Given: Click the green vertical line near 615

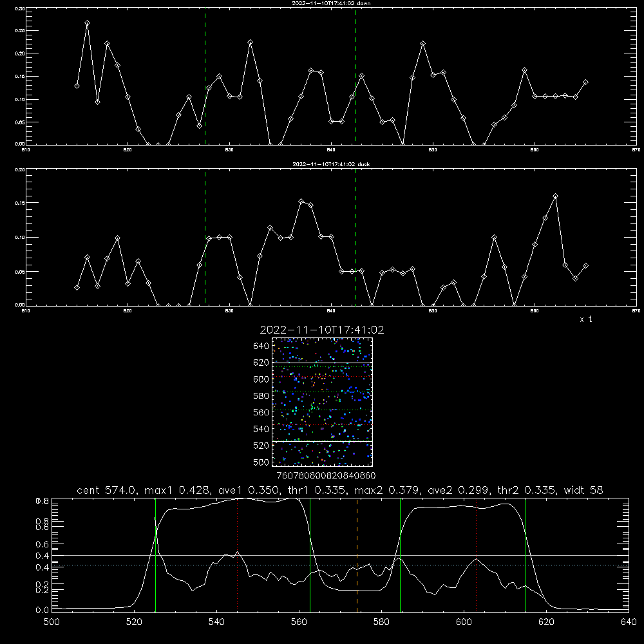Looking at the screenshot, I should (x=526, y=555).
